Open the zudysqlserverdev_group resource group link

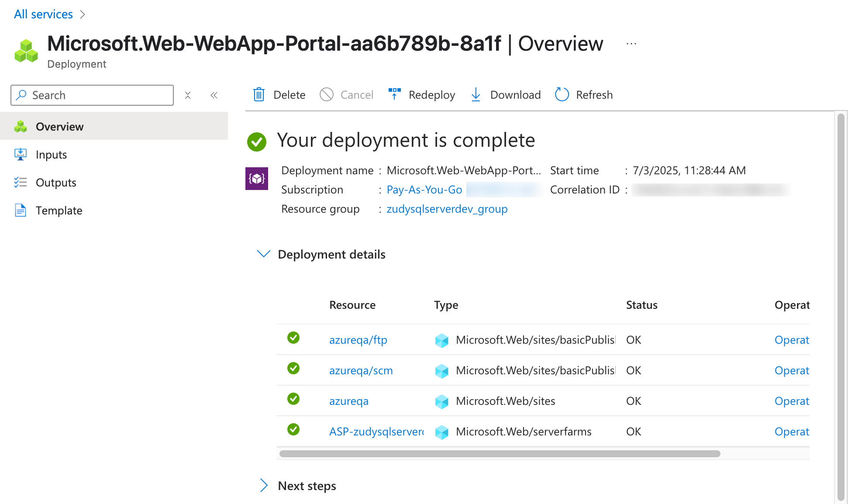point(447,209)
